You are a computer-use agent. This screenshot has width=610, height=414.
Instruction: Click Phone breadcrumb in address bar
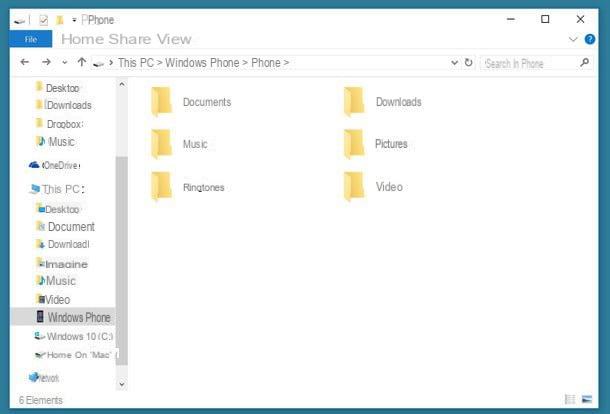point(266,63)
